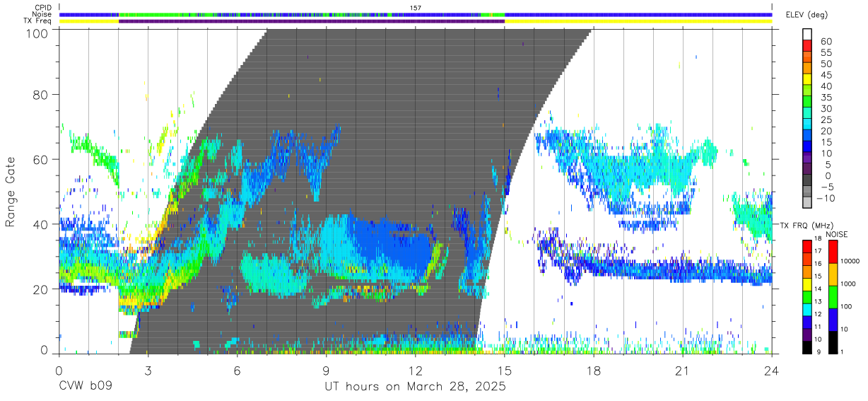This screenshot has height=401, width=868.
Task: Click the 5 label on the ELEV scale
Action: (828, 165)
